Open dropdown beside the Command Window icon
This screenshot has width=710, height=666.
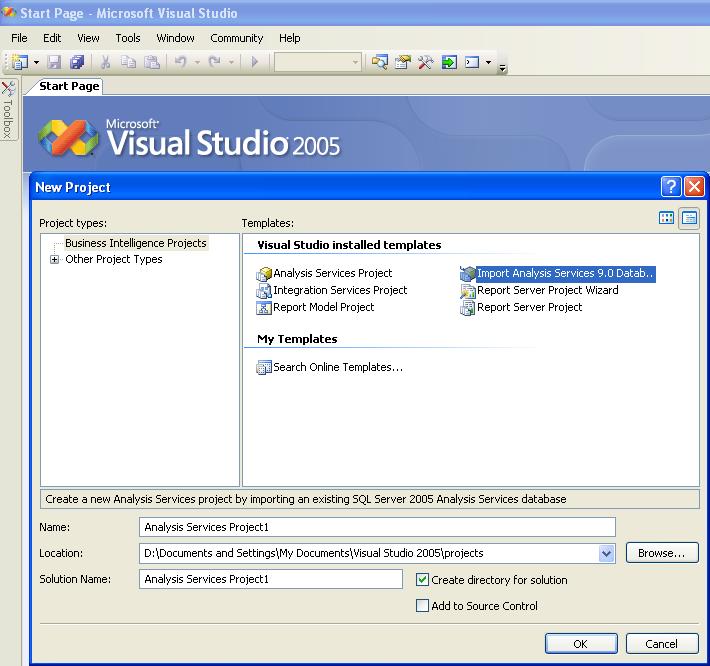(x=489, y=62)
